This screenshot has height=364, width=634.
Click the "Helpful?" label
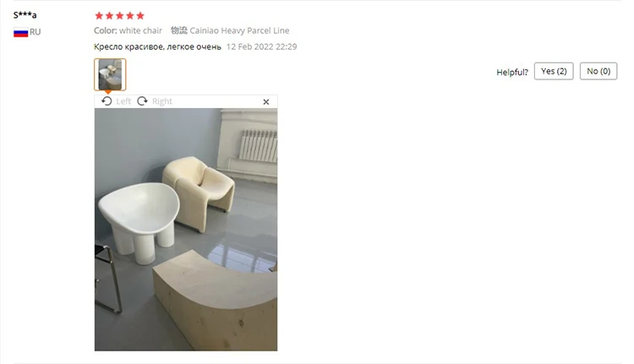point(512,73)
